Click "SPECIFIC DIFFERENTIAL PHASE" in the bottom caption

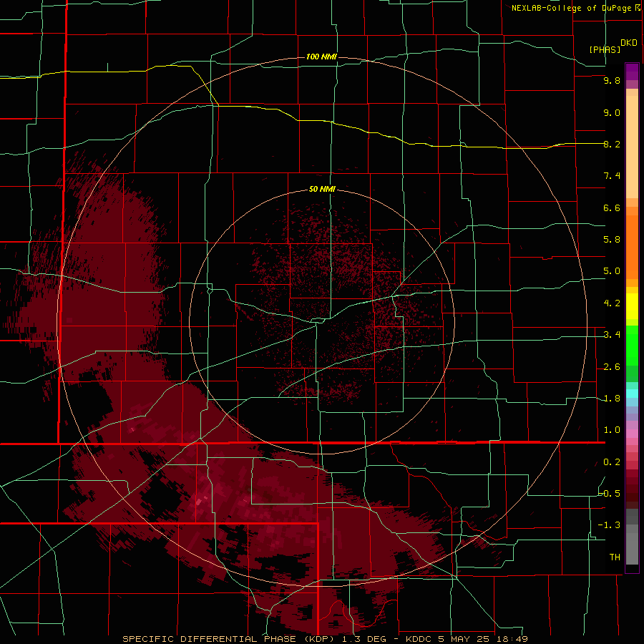click(x=209, y=639)
